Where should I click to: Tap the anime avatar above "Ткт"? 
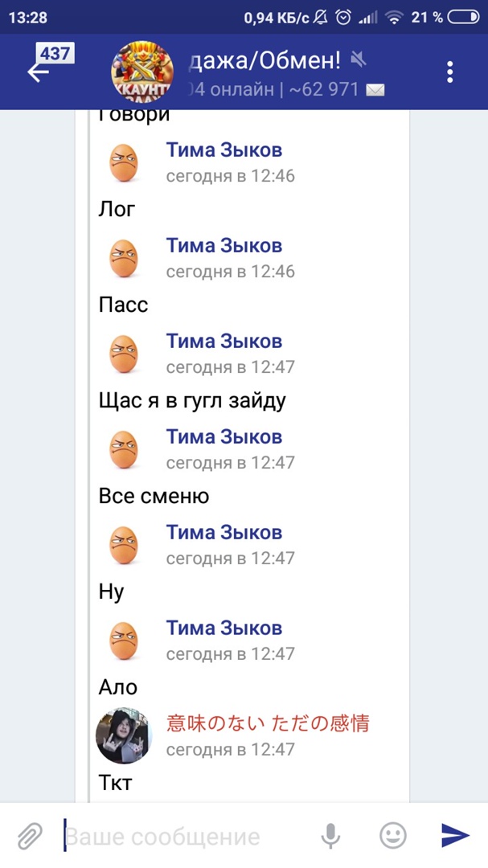[x=124, y=735]
